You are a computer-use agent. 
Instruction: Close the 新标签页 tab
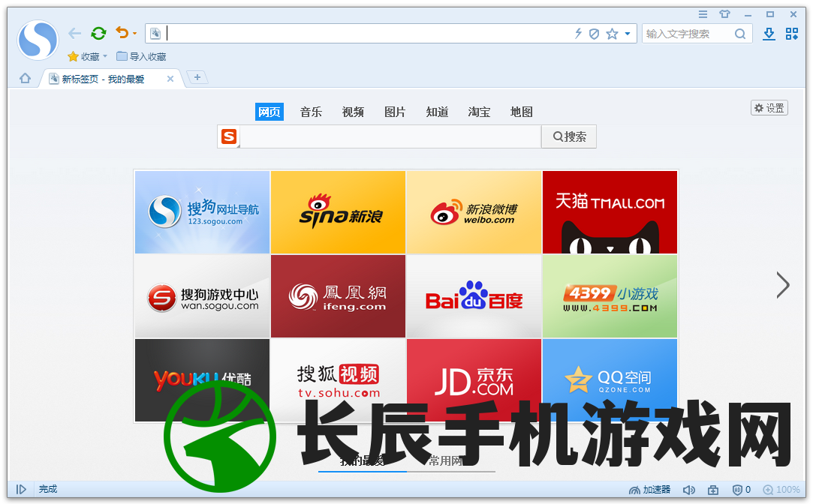click(170, 79)
